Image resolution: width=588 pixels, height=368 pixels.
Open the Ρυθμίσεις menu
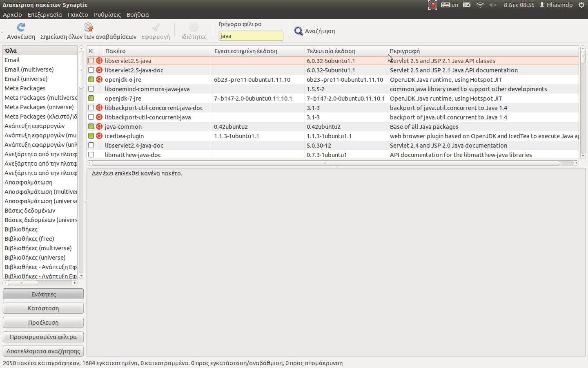pos(107,15)
